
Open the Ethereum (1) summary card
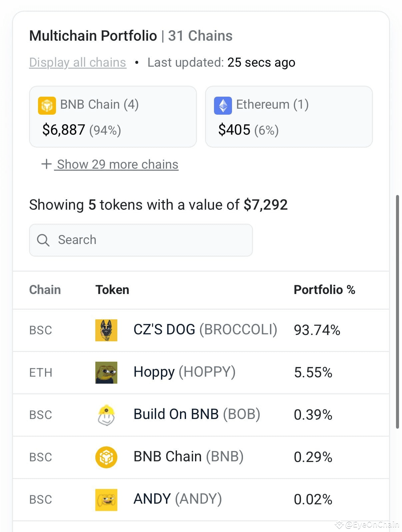point(289,117)
